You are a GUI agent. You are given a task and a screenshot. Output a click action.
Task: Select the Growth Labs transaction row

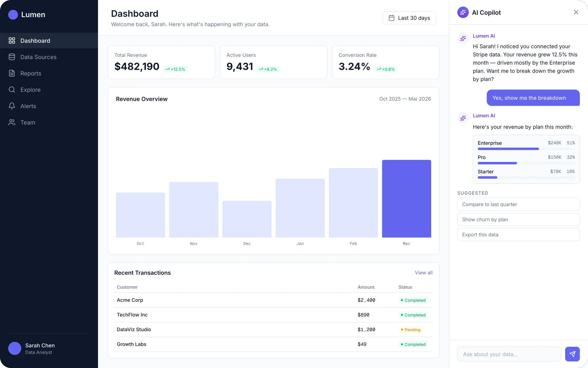tap(273, 344)
